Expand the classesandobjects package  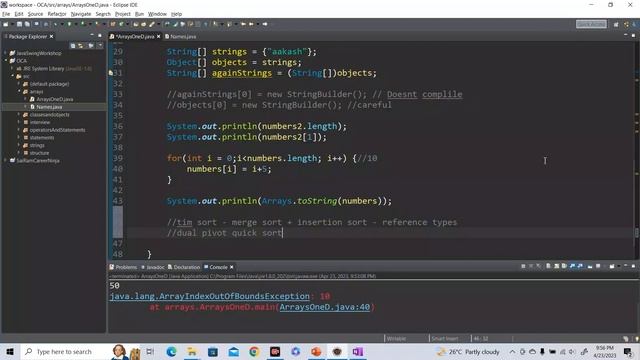19,115
